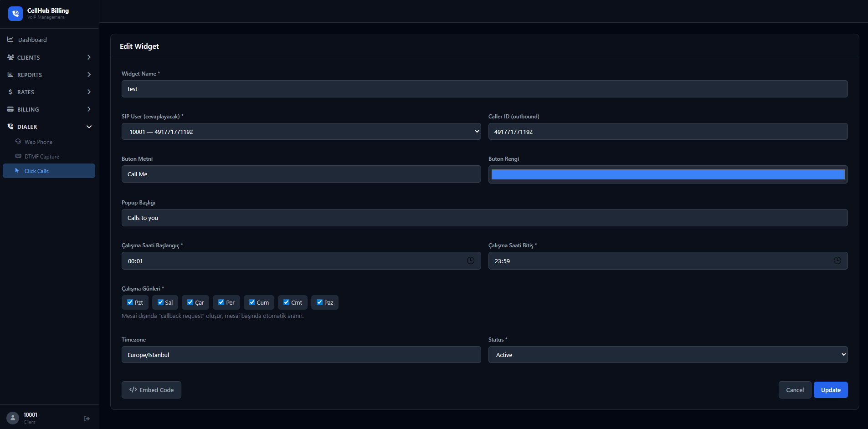Toggle the Çar working day checkbox
This screenshot has width=868, height=429.
(x=190, y=302)
